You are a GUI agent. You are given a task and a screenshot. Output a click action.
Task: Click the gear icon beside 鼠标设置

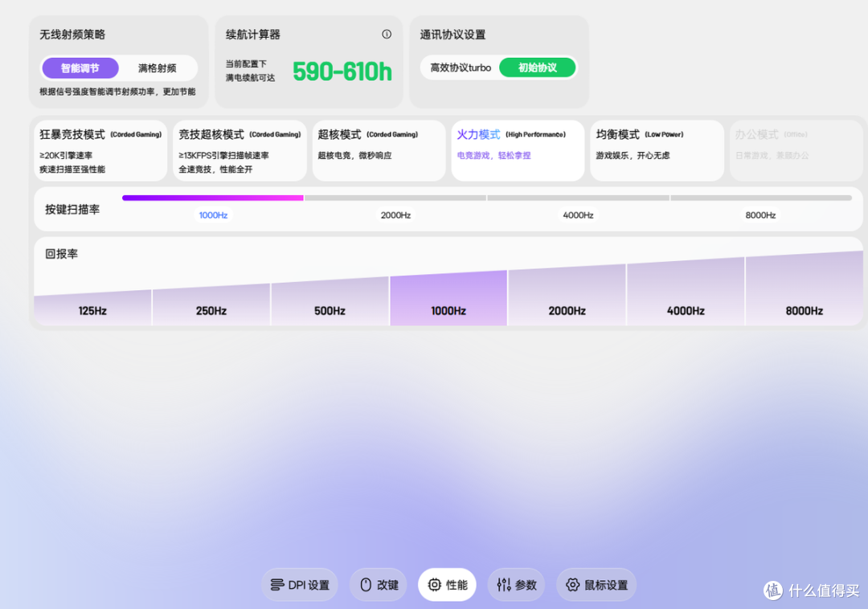[572, 585]
